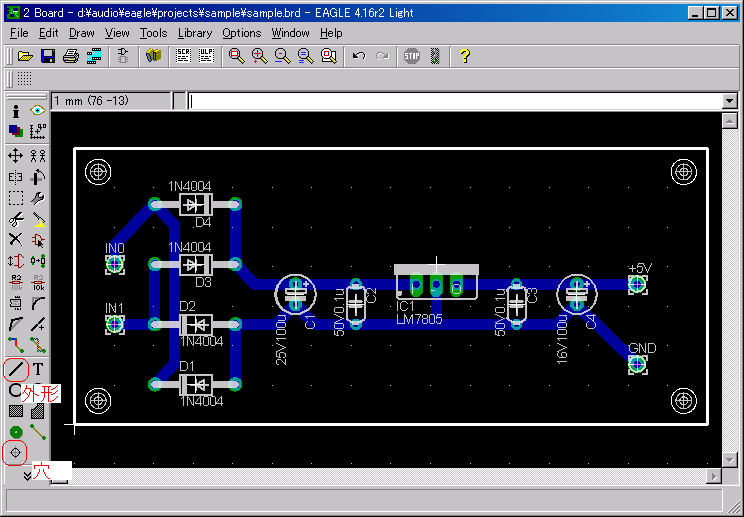
Task: Select the Replace tool
Action: 37,261
